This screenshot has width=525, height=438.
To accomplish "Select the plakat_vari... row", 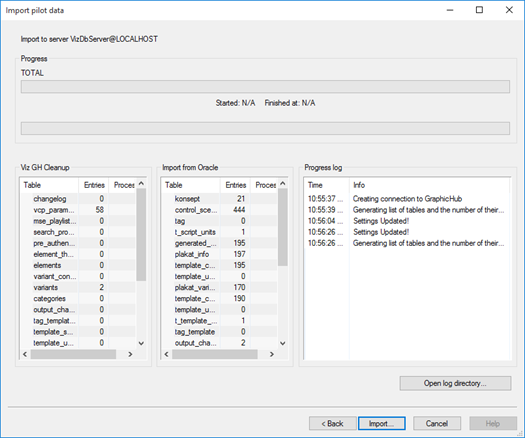I will point(220,287).
